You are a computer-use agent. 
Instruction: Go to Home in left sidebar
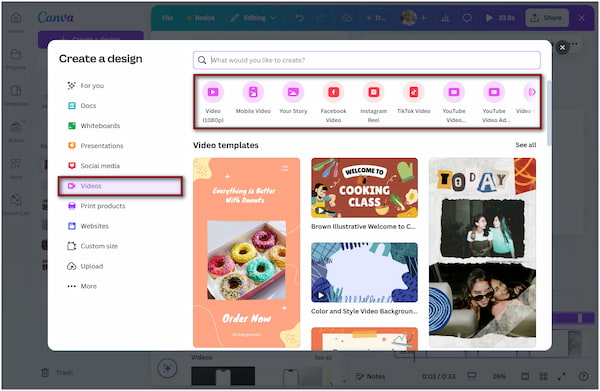[16, 22]
